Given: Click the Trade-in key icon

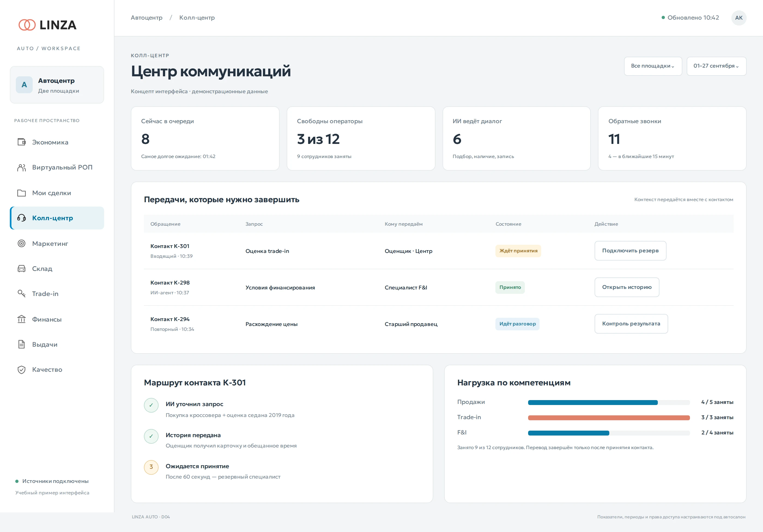Looking at the screenshot, I should click(x=22, y=294).
